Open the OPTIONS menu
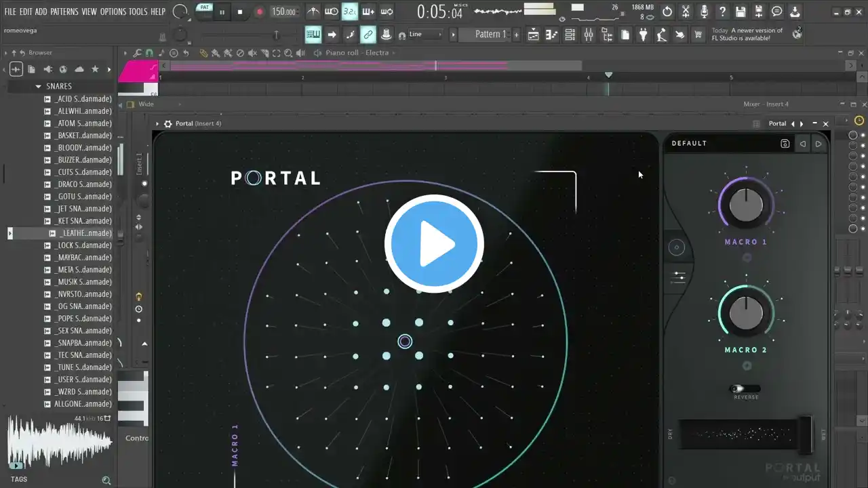 point(113,12)
